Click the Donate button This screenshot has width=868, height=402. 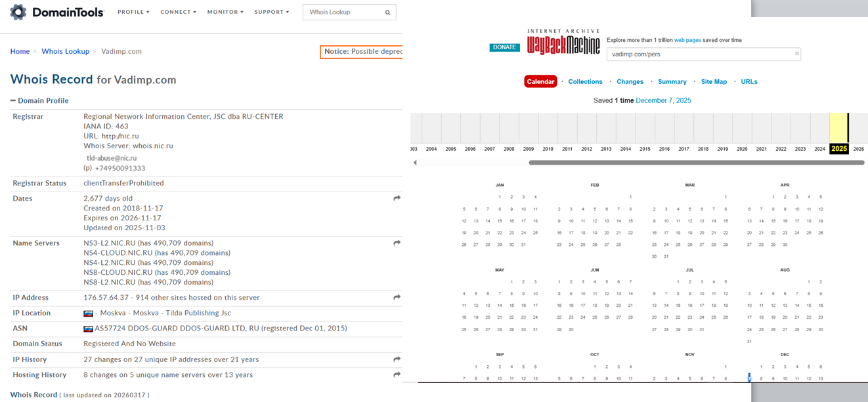coord(504,47)
